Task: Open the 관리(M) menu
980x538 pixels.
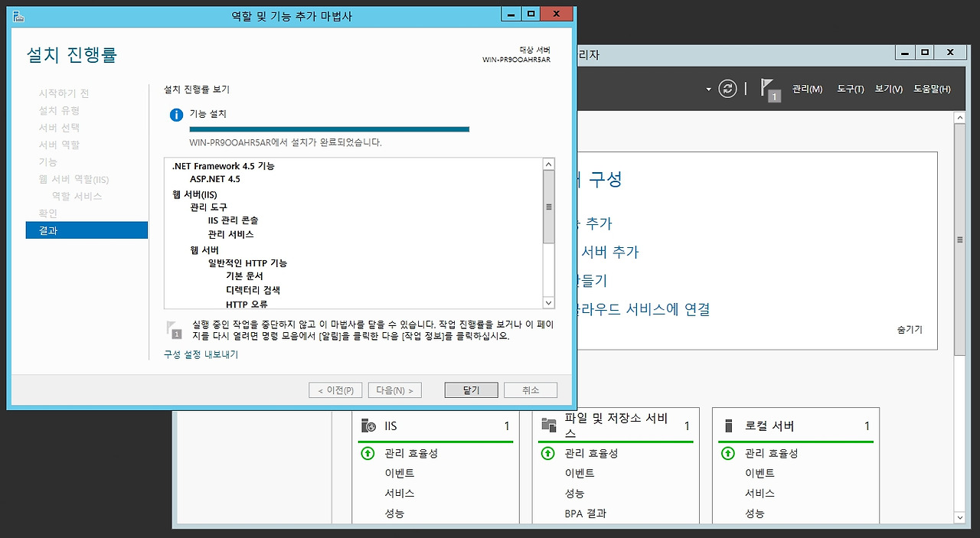Action: pos(807,90)
